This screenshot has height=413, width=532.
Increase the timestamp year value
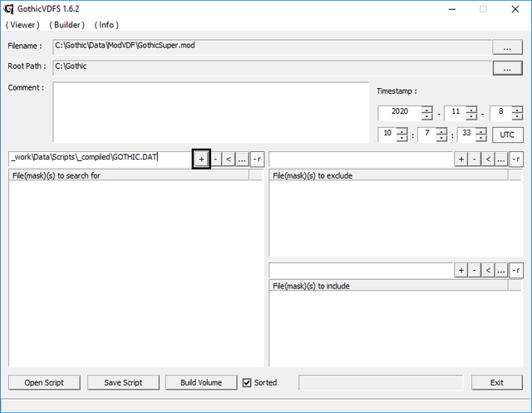click(x=426, y=110)
